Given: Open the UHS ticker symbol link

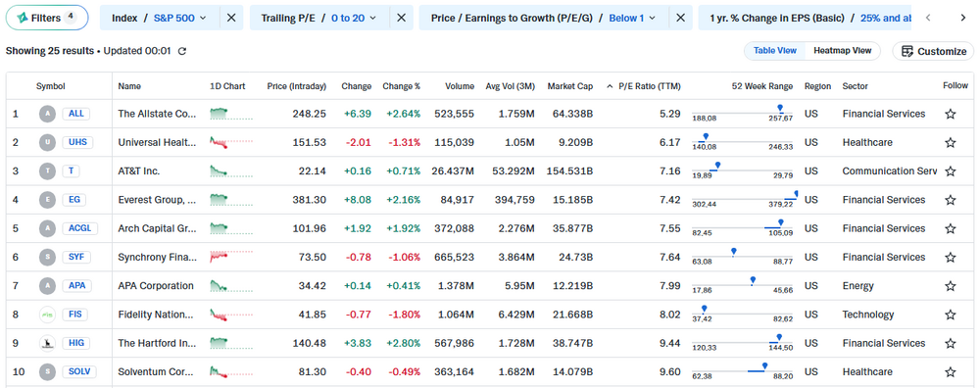Looking at the screenshot, I should coord(77,142).
